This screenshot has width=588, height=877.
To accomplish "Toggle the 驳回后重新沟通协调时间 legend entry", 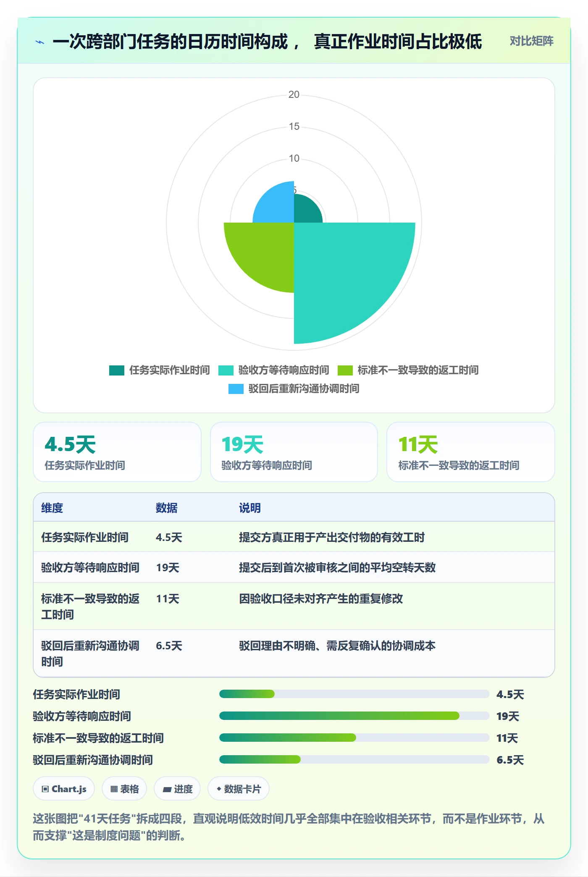I will 294,389.
